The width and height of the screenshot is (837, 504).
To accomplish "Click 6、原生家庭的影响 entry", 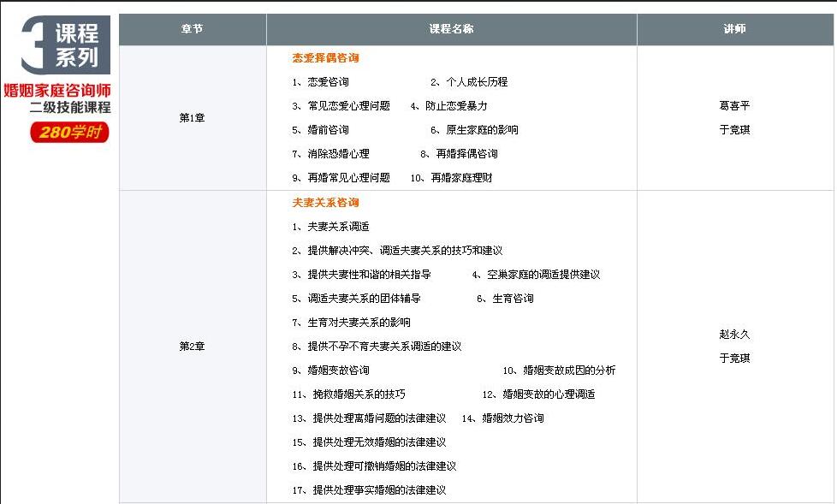I will tap(474, 130).
